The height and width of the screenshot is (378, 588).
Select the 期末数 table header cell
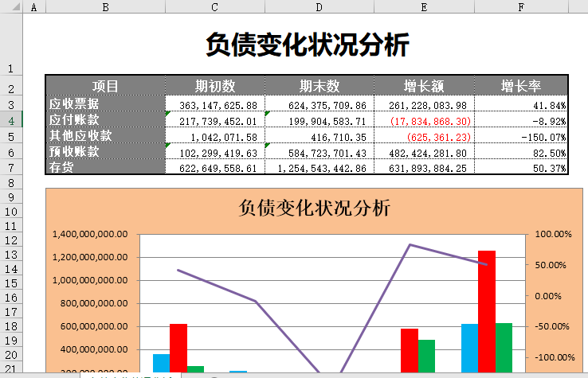[319, 86]
